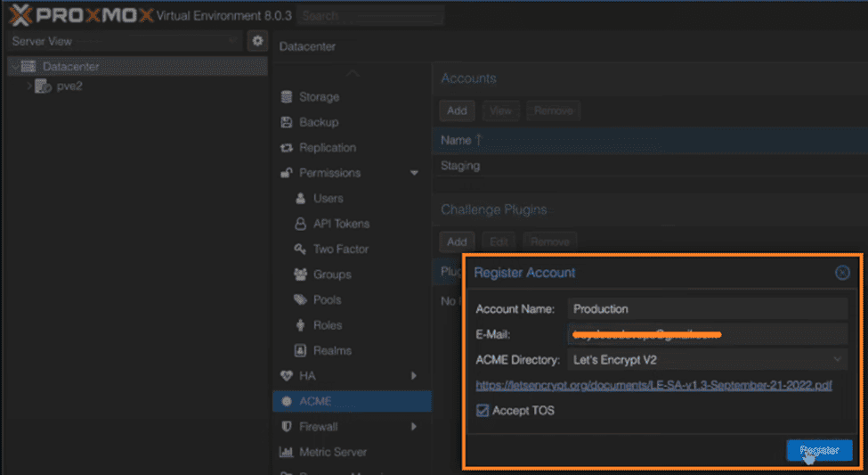
Task: Open the Users menu item
Action: click(x=352, y=199)
